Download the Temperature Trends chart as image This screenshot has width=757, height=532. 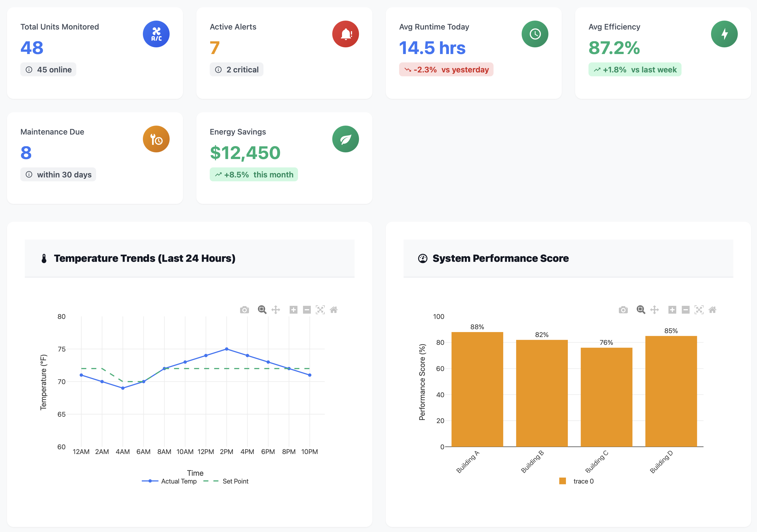[x=244, y=309]
